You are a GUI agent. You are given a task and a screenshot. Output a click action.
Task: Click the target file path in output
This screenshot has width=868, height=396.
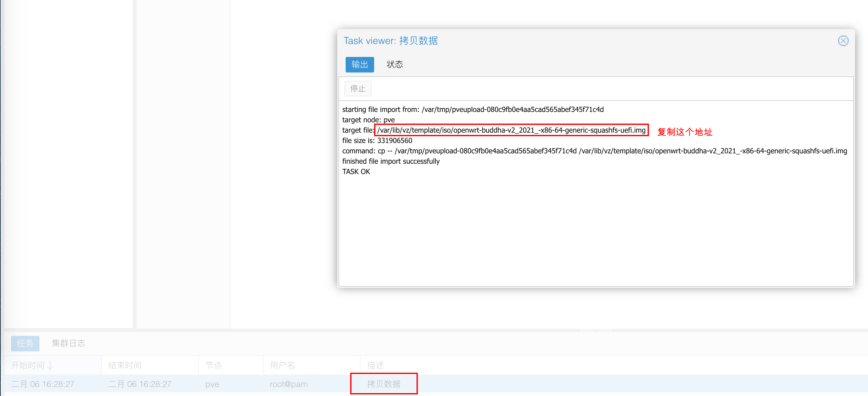[x=511, y=130]
